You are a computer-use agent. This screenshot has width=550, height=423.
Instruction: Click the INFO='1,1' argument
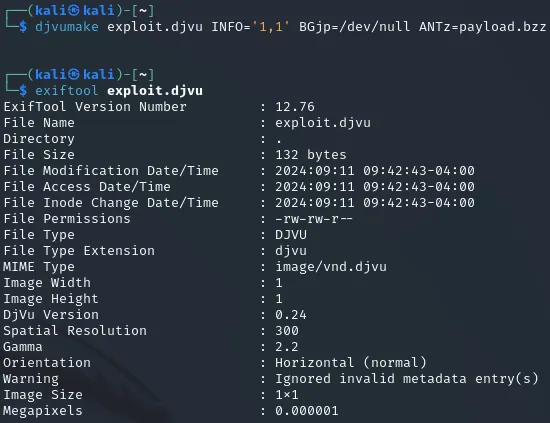pos(250,27)
